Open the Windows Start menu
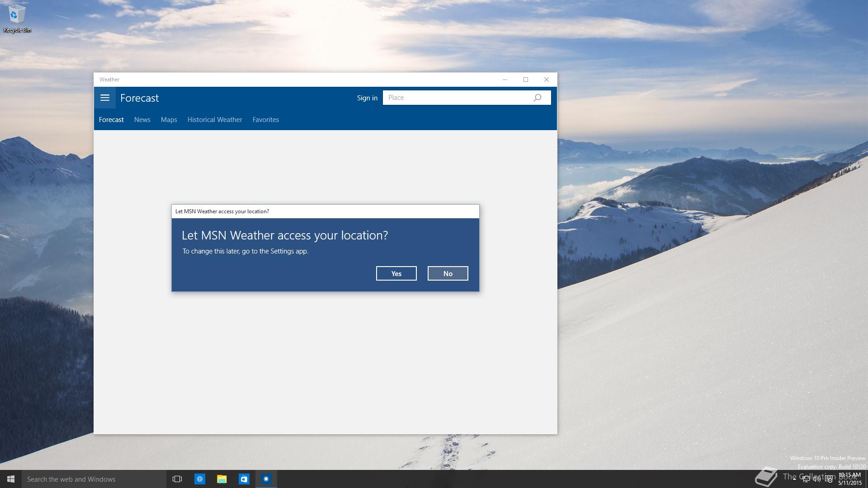Viewport: 868px width, 488px height. (x=11, y=479)
